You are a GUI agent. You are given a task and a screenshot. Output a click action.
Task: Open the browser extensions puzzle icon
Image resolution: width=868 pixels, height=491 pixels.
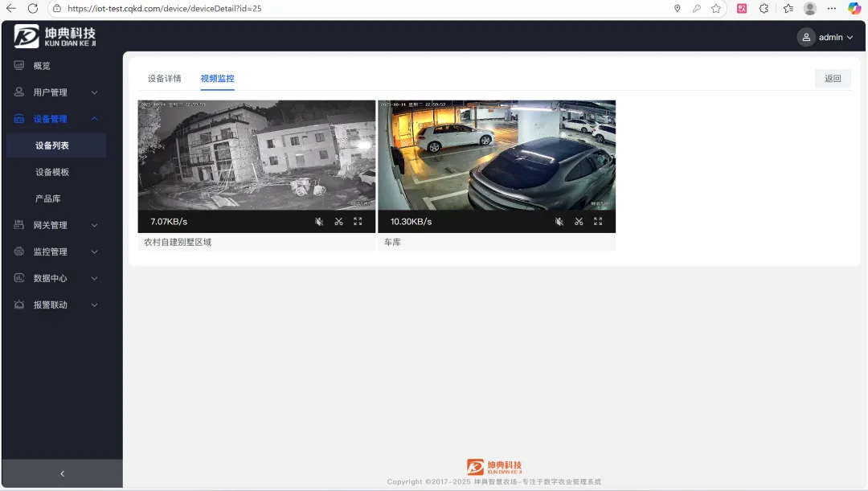click(x=764, y=8)
